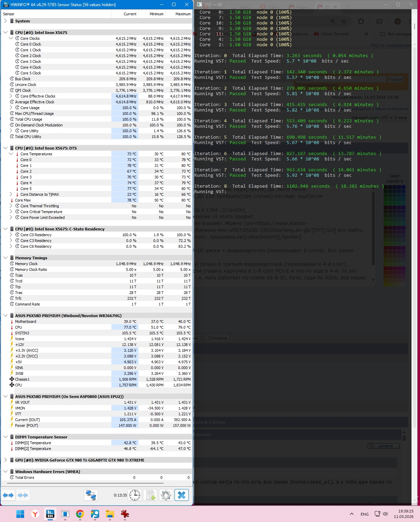The height and width of the screenshot is (522, 420).
Task: Collapse the Memory Timings group
Action: pyautogui.click(x=5, y=258)
